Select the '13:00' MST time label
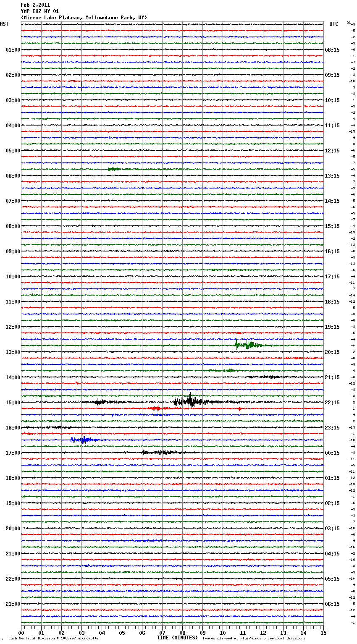Image resolution: width=357 pixels, height=644 pixels. [13, 352]
